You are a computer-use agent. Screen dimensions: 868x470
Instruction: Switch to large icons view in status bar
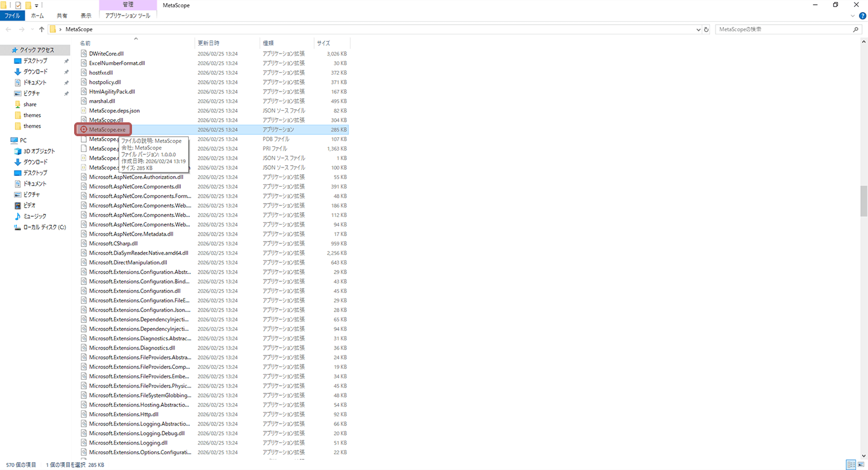[861, 465]
